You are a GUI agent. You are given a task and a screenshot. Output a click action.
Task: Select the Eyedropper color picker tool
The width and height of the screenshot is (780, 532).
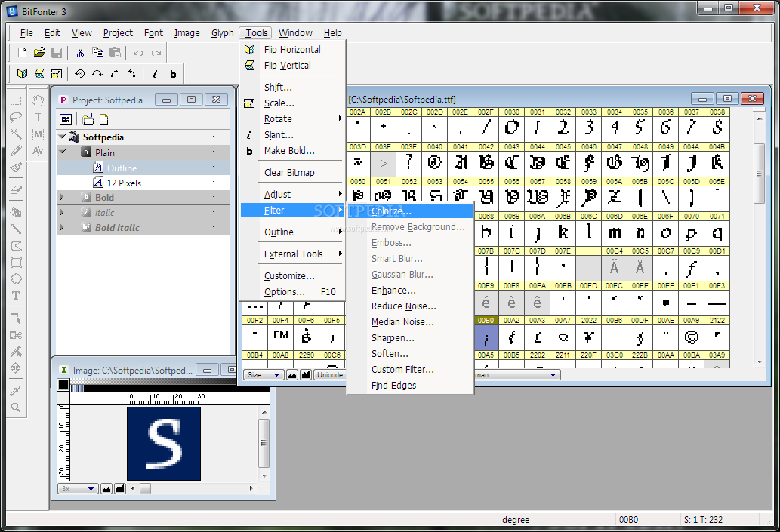tap(16, 391)
